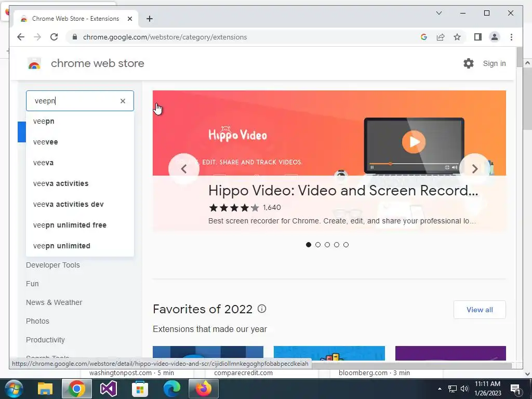The image size is (532, 399).
Task: Choose the 'veevee' suggestion
Action: click(x=80, y=142)
